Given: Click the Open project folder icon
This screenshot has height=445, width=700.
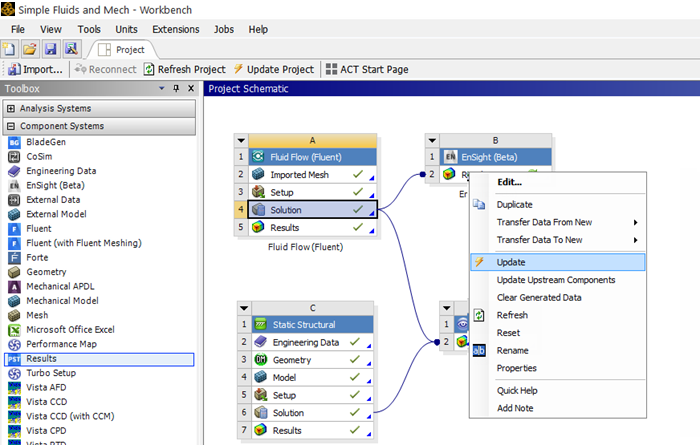Looking at the screenshot, I should [x=30, y=49].
